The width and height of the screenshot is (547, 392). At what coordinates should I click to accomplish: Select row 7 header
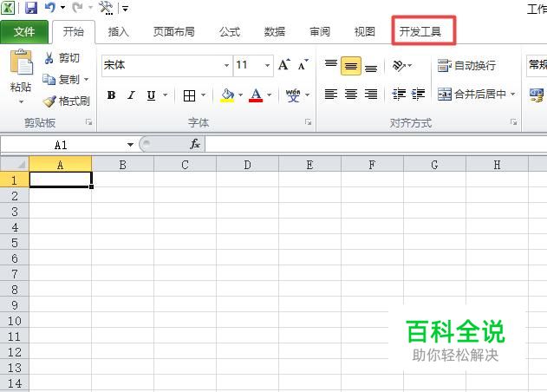tap(14, 274)
